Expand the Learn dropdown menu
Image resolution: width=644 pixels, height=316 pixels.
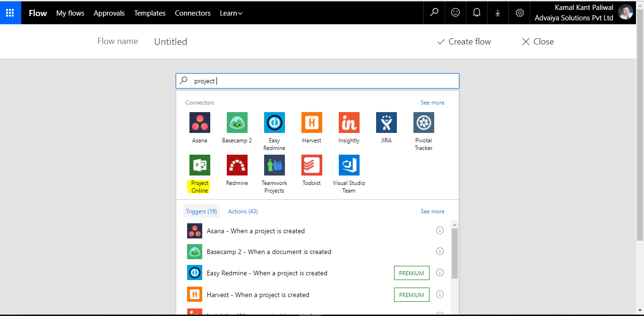pyautogui.click(x=231, y=13)
